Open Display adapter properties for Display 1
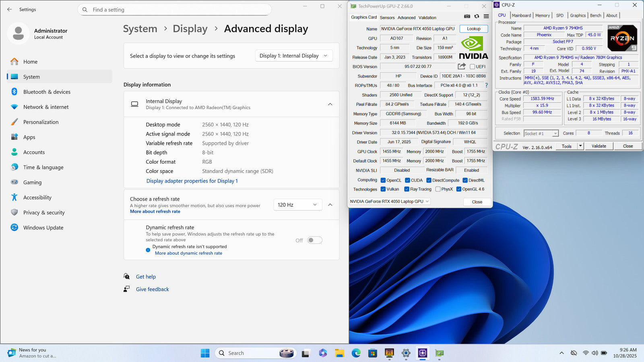The image size is (644, 362). 192,181
